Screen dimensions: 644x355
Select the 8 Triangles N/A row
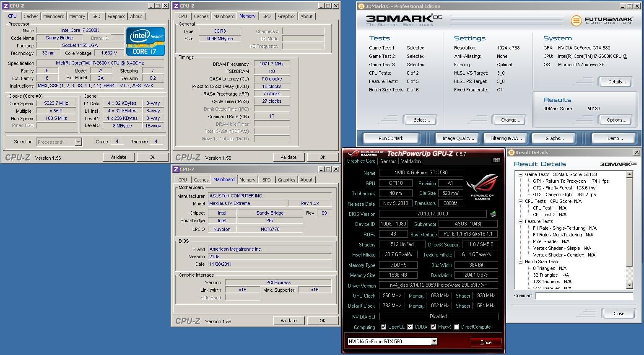549,268
